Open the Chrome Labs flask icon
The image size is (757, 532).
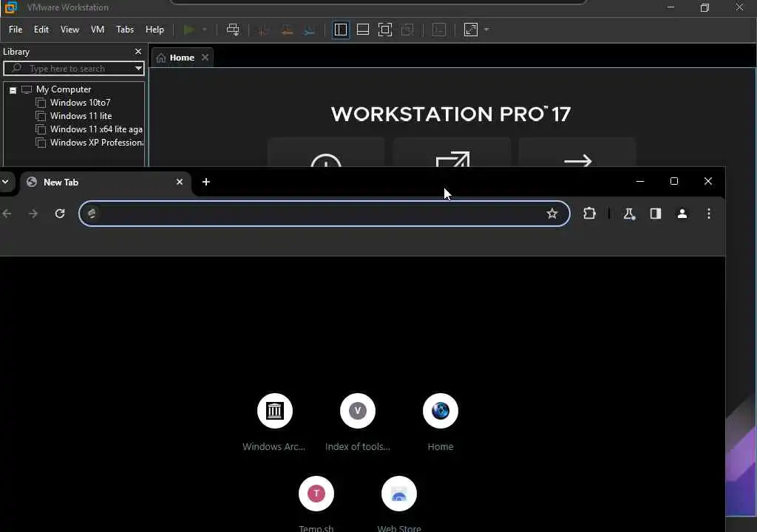[x=629, y=214]
